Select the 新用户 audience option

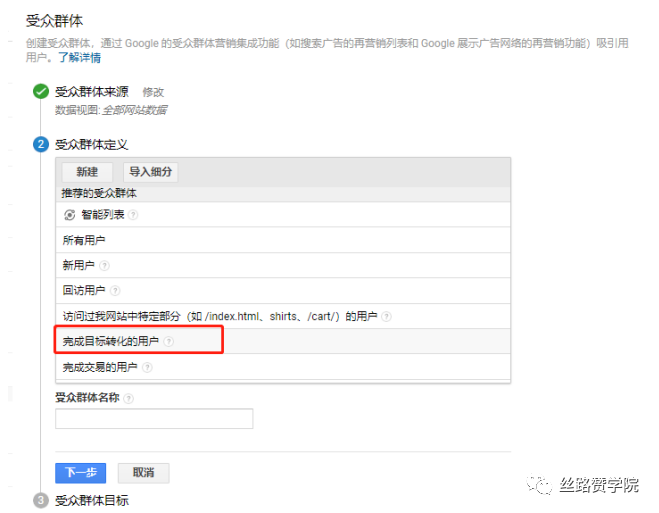(283, 265)
